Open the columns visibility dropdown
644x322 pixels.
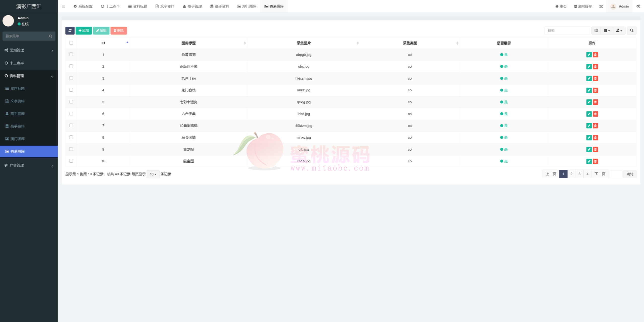[x=607, y=30]
